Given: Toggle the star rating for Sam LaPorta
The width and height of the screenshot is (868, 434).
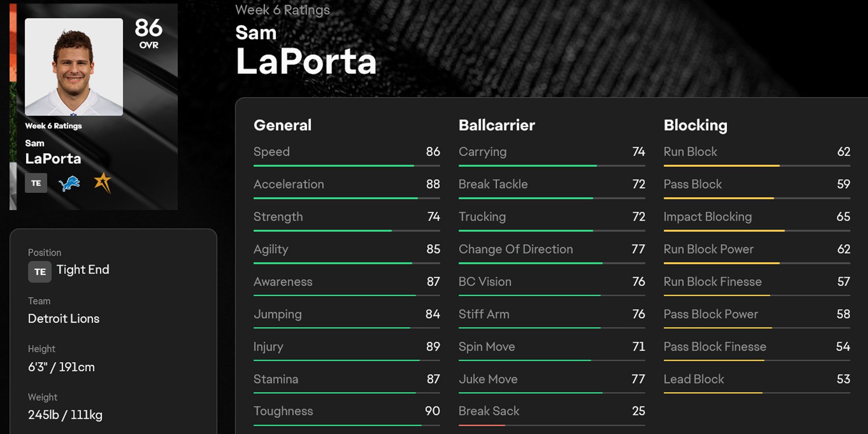Looking at the screenshot, I should coord(103,183).
